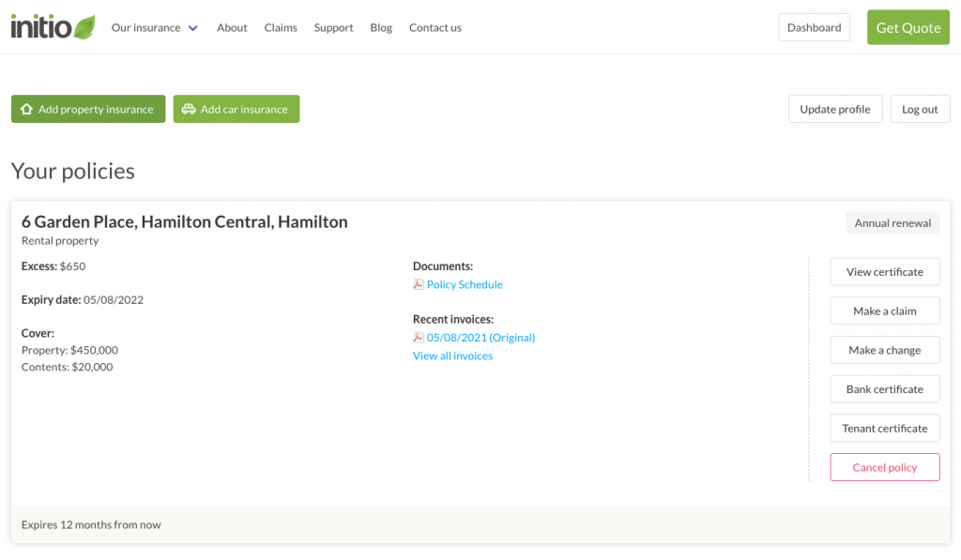Viewport: 961px width, 560px height.
Task: Click the Initio leaf logo
Action: [x=53, y=27]
